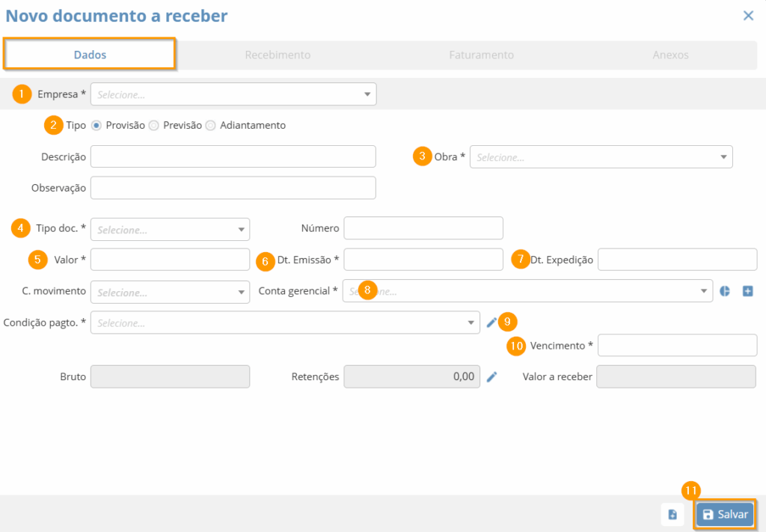Open the Anexos tab
Screen dimensions: 766x532
[x=670, y=55]
